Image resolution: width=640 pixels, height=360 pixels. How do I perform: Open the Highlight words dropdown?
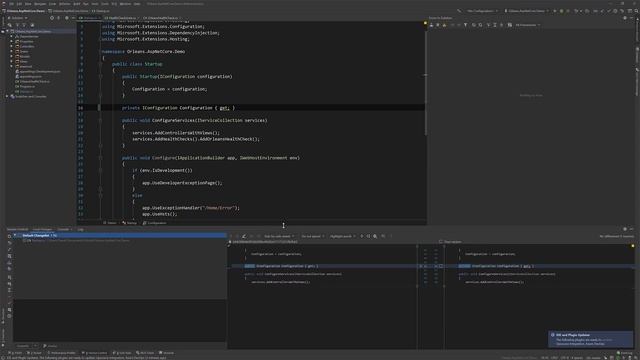pos(343,236)
